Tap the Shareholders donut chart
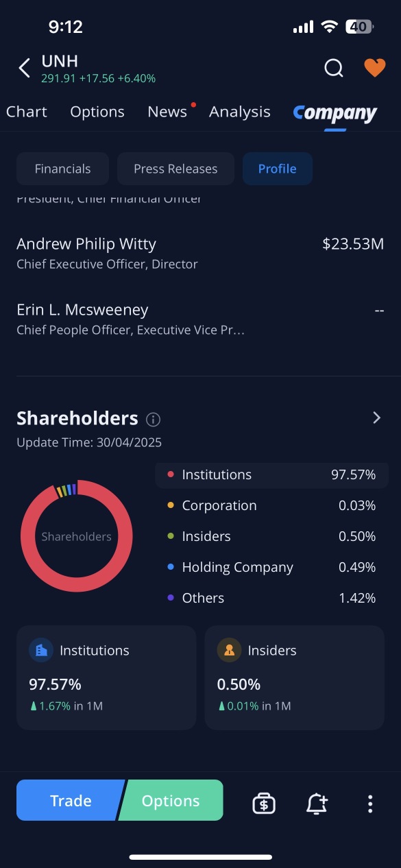Screen dimensions: 401x868 76,536
